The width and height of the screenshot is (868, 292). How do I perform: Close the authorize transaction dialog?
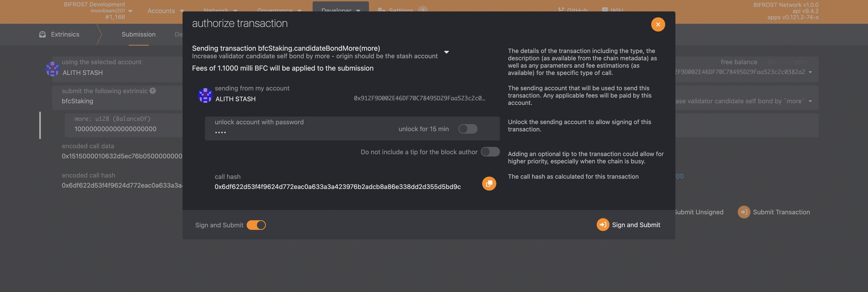[658, 25]
